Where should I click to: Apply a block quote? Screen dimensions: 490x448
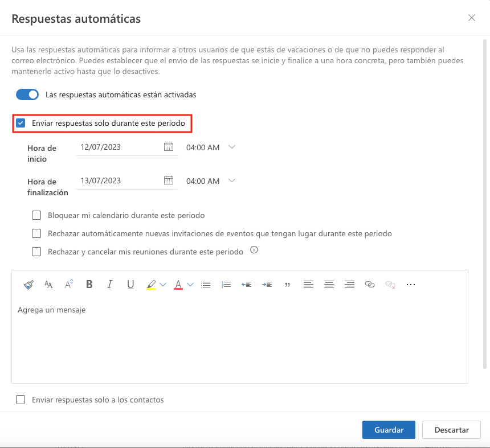coord(287,285)
